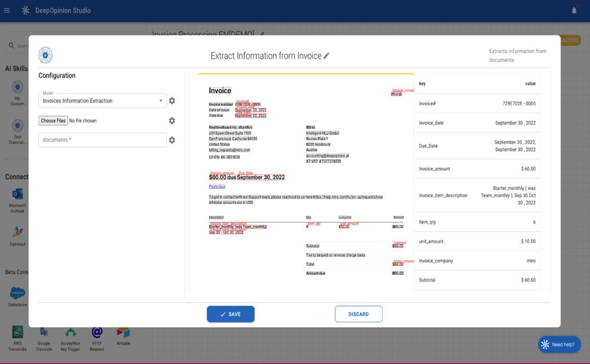This screenshot has height=364, width=590.
Task: Open the hamburger navigation menu
Action: [x=7, y=10]
